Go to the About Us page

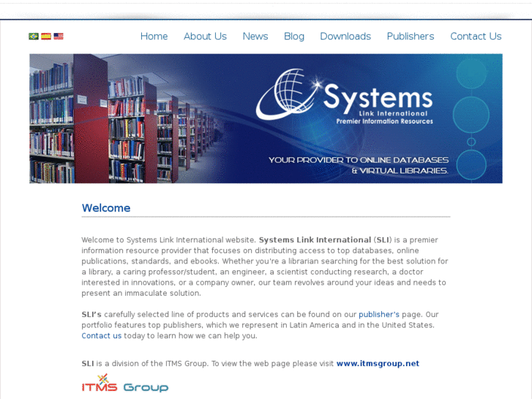(x=205, y=37)
